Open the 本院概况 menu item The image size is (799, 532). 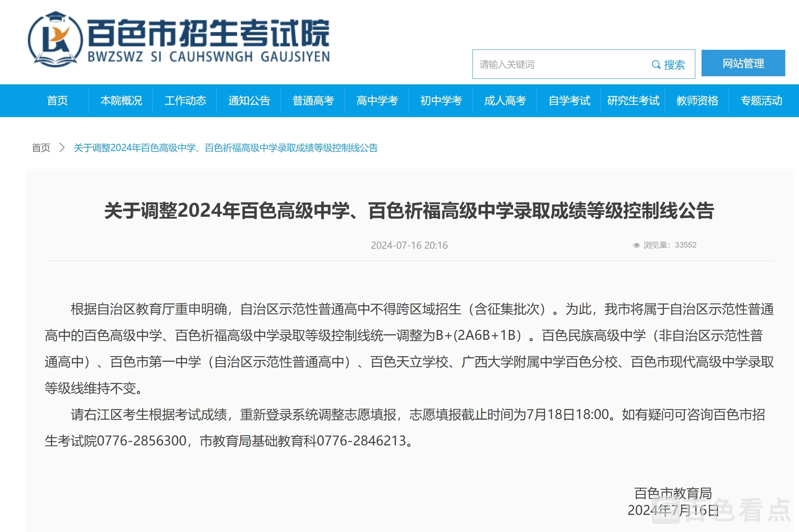pyautogui.click(x=121, y=100)
